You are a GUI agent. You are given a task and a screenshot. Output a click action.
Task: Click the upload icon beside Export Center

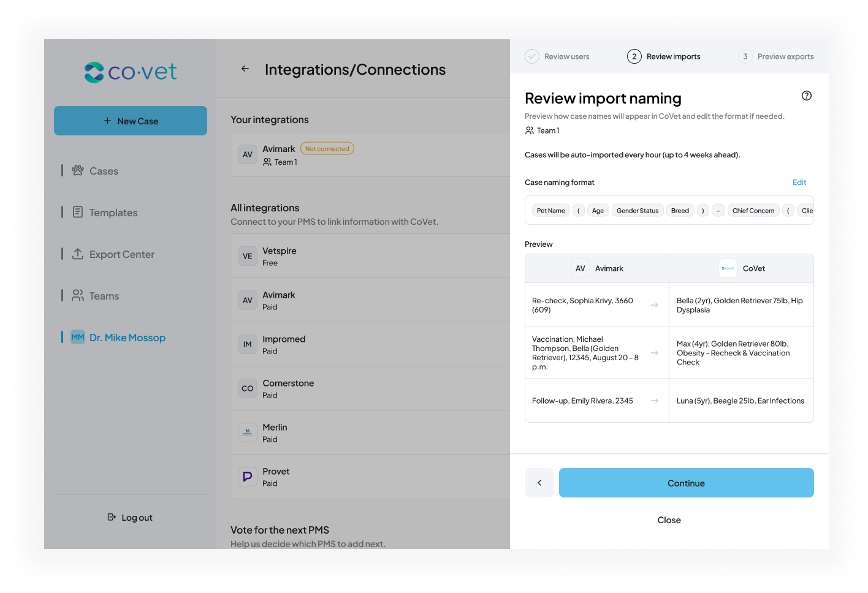tap(78, 254)
